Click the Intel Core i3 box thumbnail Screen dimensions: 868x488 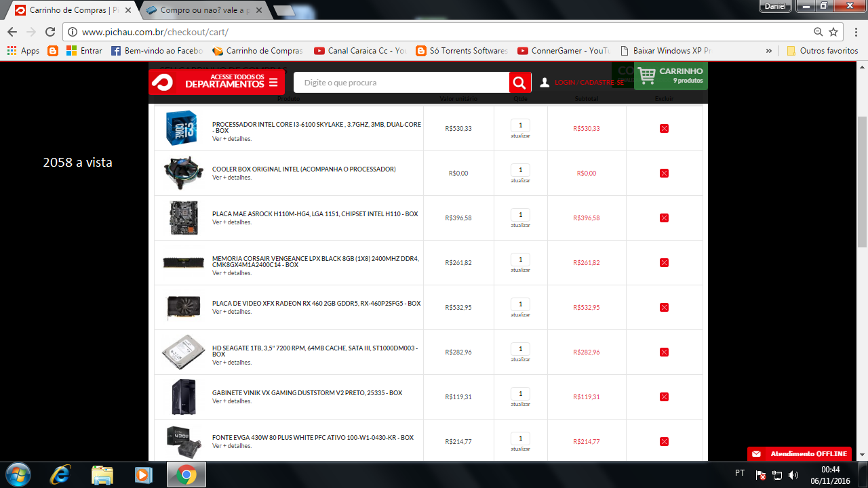pyautogui.click(x=182, y=128)
